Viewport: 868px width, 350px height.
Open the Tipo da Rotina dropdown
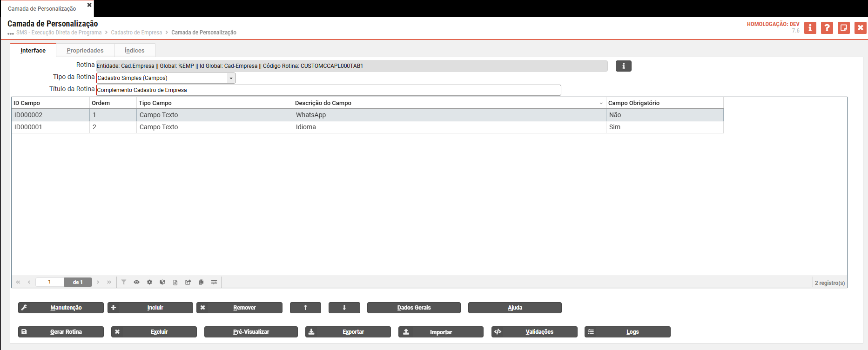point(231,78)
